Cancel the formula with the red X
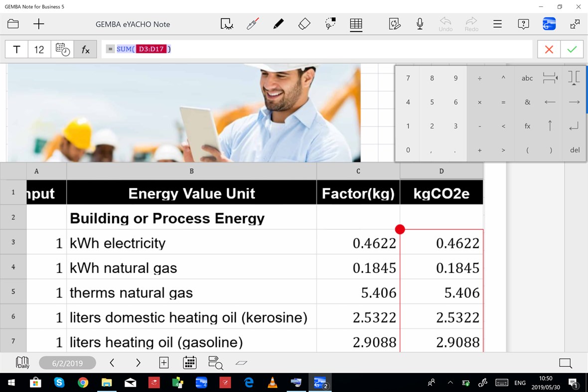This screenshot has height=392, width=588. point(549,49)
